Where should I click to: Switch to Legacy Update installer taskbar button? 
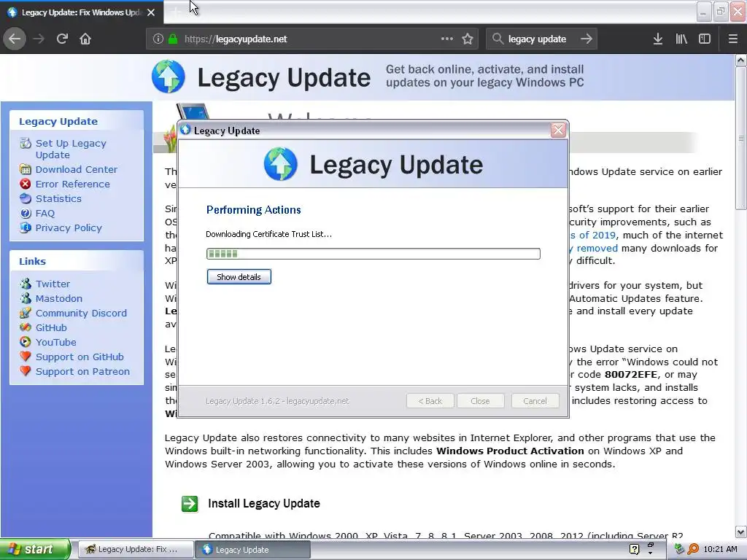point(252,550)
